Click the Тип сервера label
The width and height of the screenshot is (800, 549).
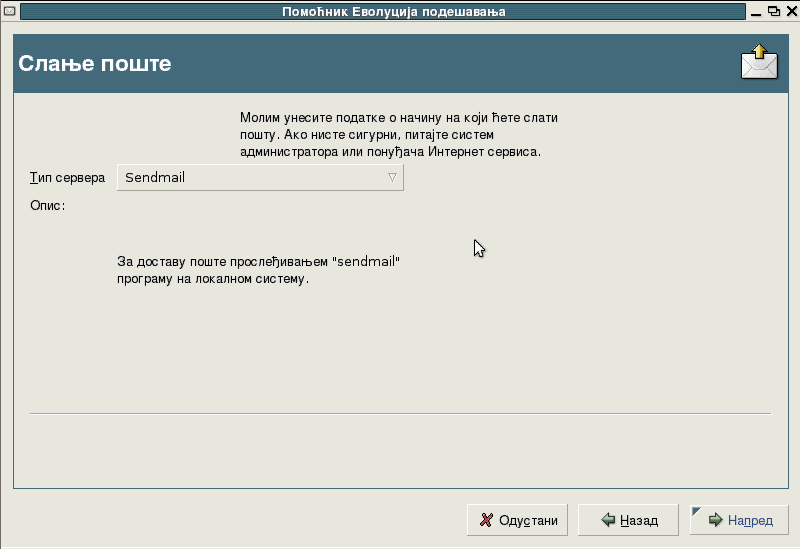[67, 178]
